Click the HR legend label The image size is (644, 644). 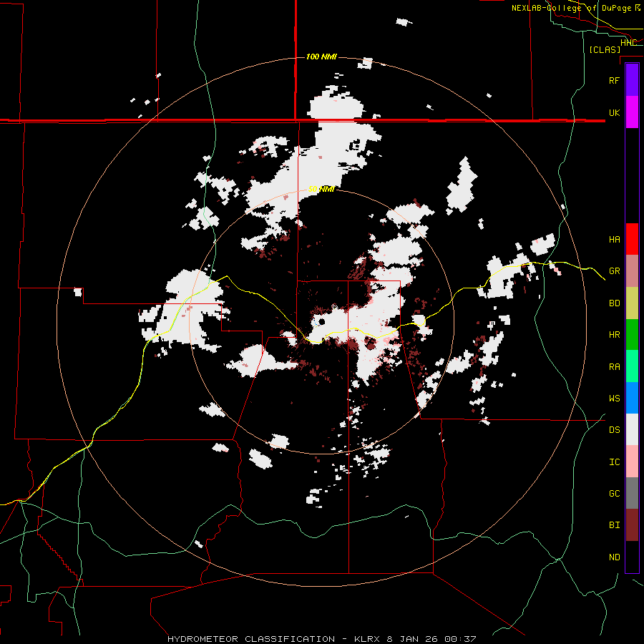pyautogui.click(x=614, y=335)
